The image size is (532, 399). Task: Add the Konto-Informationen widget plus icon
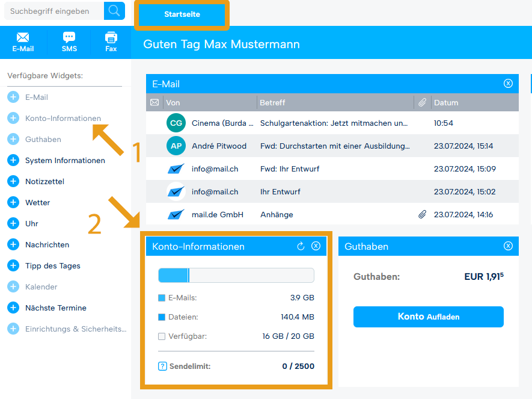tap(13, 118)
